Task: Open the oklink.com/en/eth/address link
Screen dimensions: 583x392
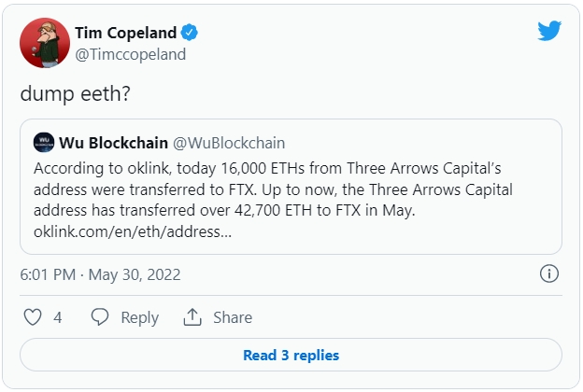Action: tap(133, 231)
